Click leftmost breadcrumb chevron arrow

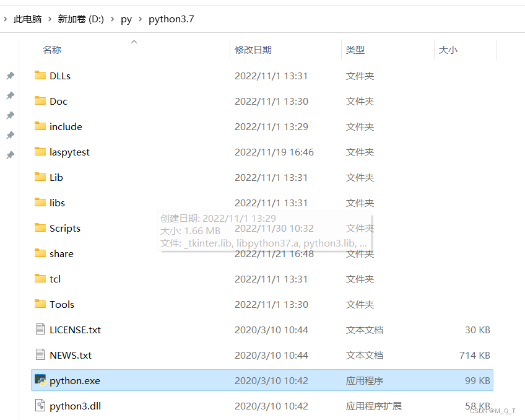(x=5, y=19)
